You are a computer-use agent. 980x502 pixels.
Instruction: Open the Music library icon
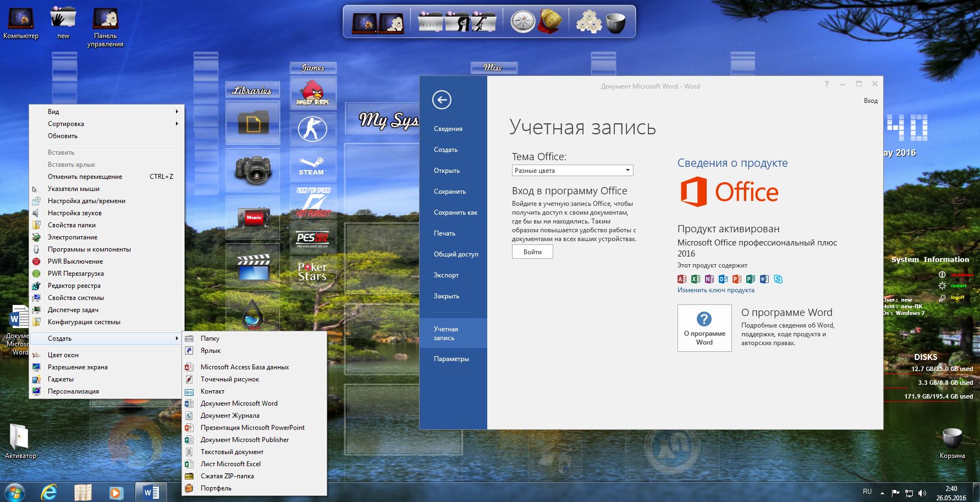click(x=253, y=217)
